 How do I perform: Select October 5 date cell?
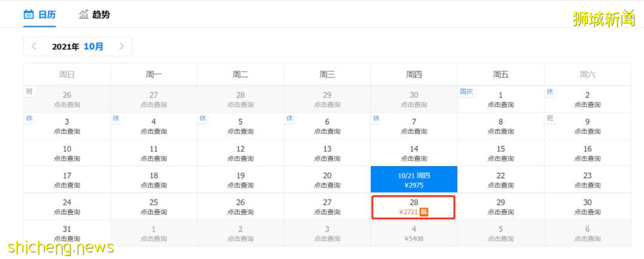[x=240, y=126]
